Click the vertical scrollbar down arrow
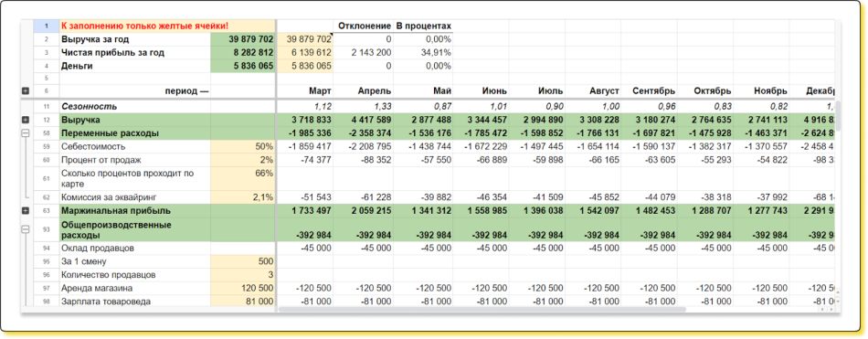868x339 pixels. point(838,301)
